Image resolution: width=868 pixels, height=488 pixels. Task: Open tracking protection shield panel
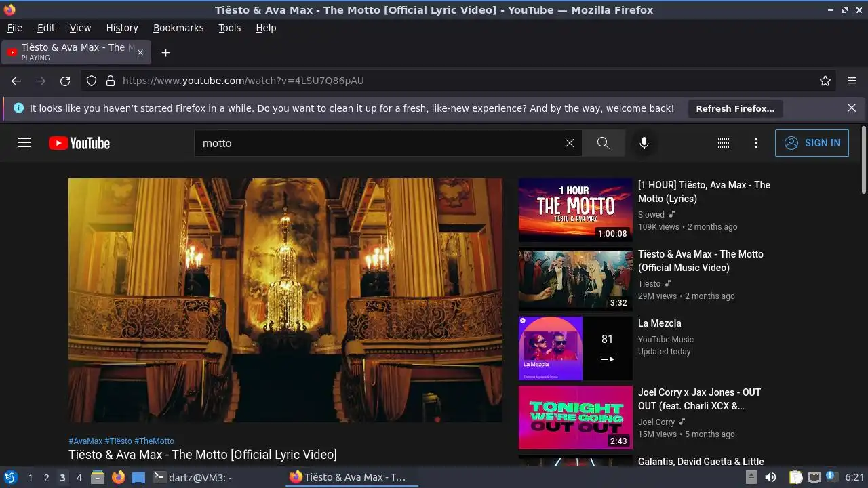point(92,81)
